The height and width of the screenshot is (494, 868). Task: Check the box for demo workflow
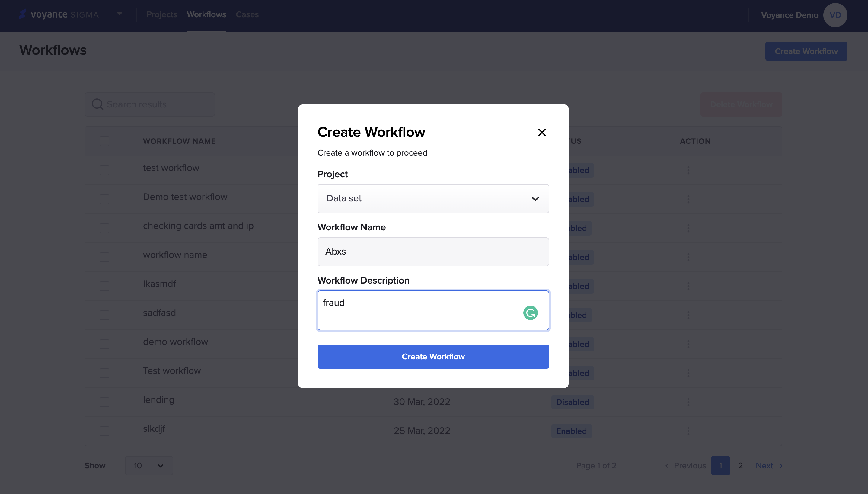pos(104,344)
